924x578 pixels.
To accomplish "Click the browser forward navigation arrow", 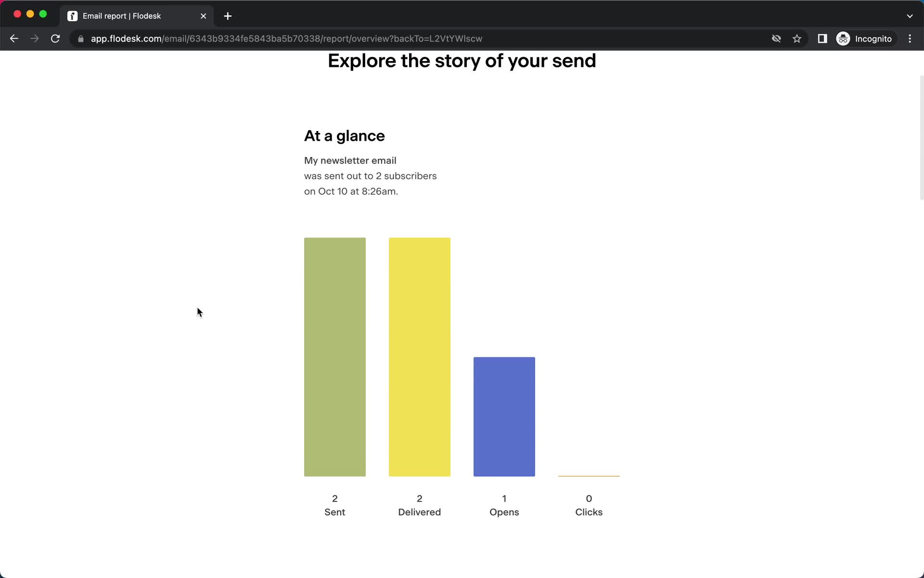I will tap(35, 39).
